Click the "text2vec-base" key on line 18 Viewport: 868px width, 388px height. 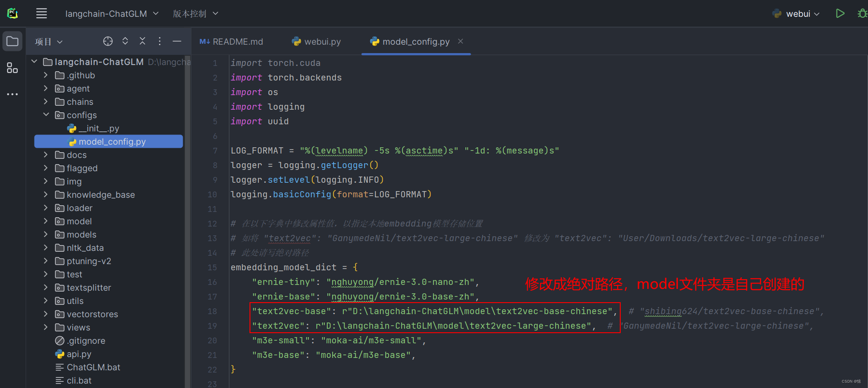(292, 311)
